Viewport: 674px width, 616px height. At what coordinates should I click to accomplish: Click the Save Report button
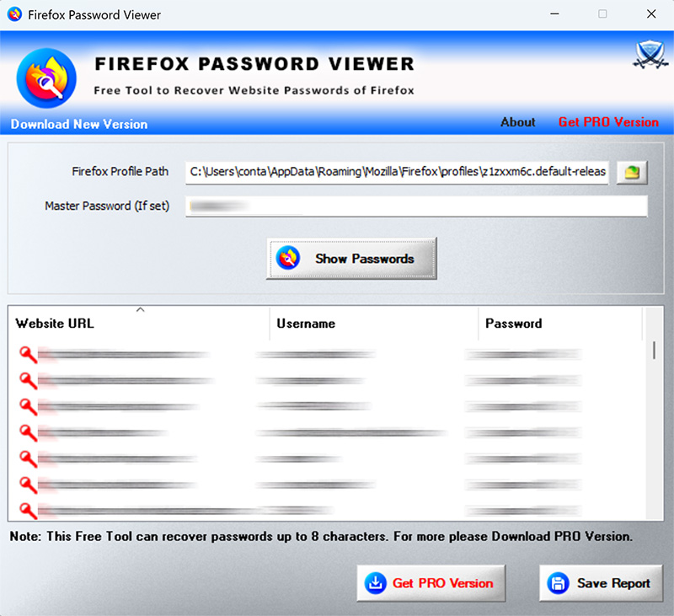point(601,583)
